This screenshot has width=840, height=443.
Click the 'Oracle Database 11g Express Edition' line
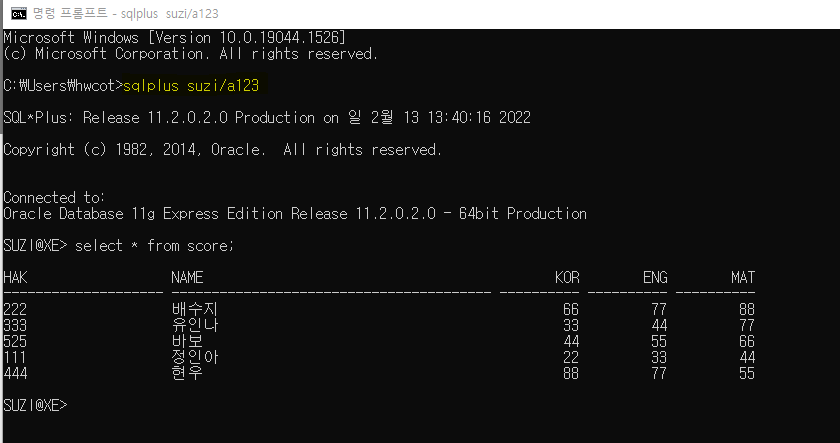[x=295, y=214]
